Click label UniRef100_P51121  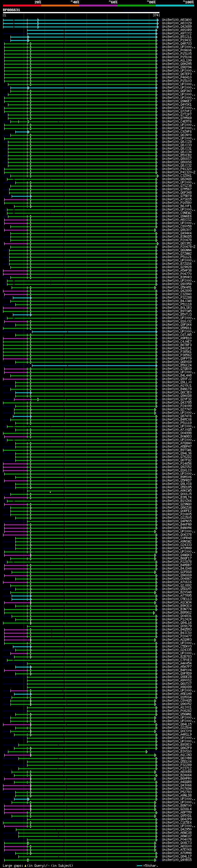pos(177,257)
